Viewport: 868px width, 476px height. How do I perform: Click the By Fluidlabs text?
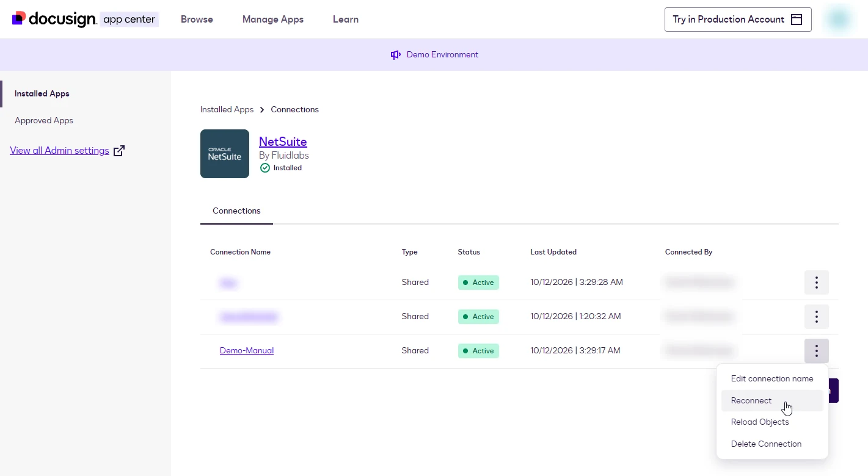pos(284,156)
